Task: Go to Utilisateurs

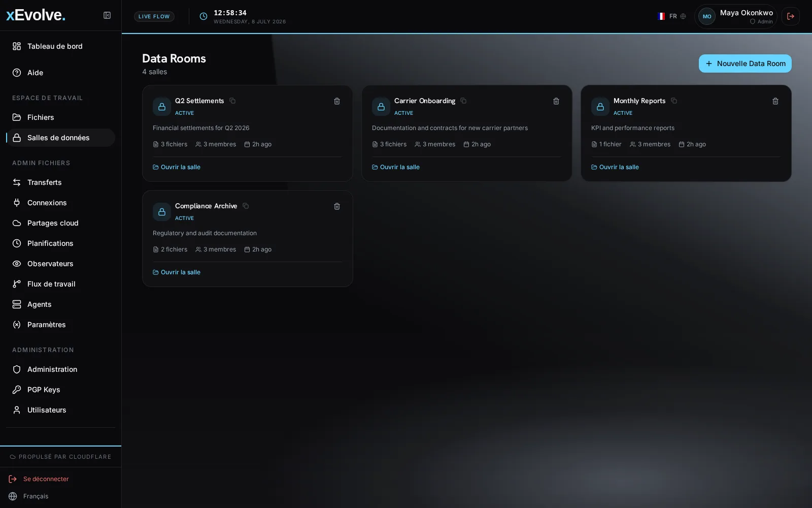Action: click(x=60, y=410)
